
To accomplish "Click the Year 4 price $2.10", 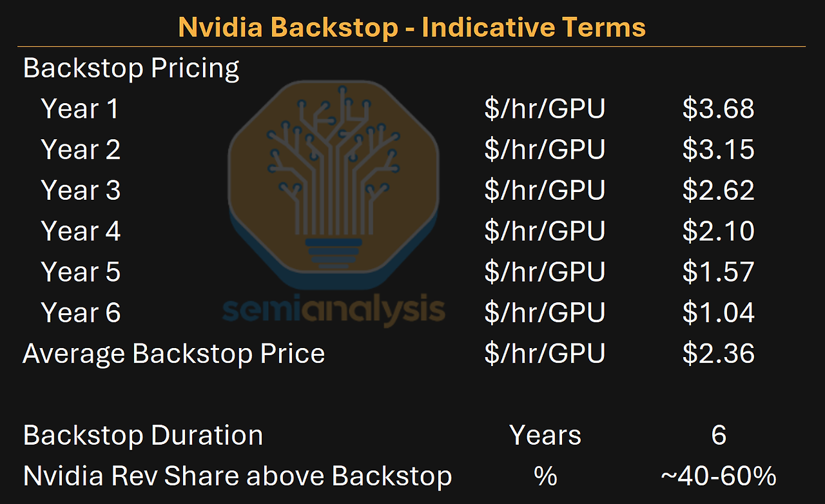I will 719,231.
